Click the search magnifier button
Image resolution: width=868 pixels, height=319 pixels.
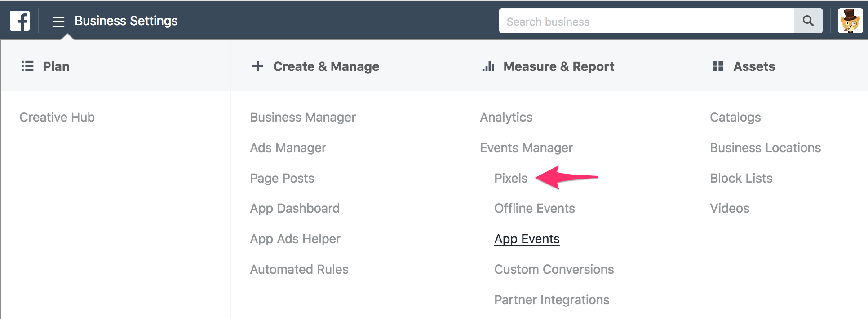(x=808, y=21)
